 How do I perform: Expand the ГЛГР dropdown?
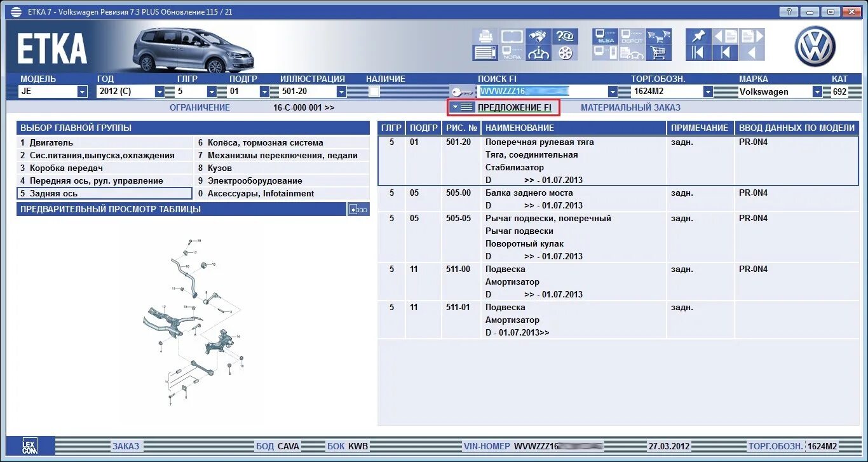tap(212, 92)
